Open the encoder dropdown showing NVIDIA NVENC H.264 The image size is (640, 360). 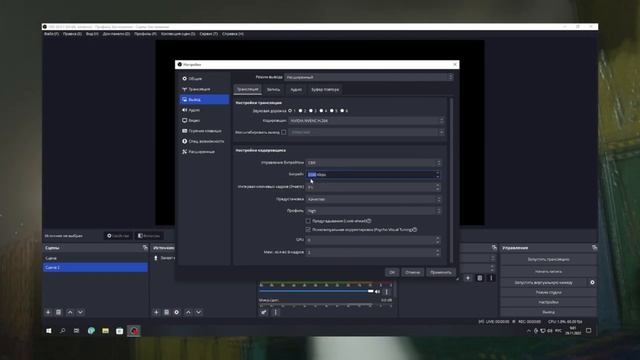coord(366,121)
